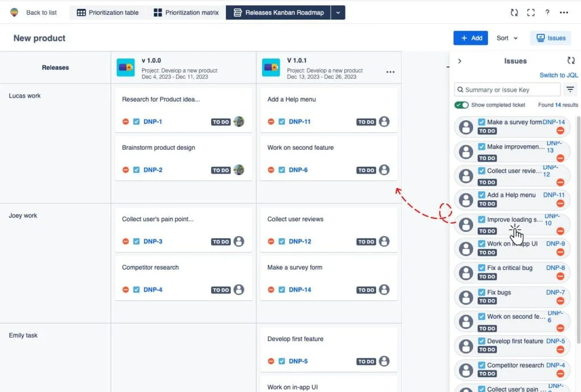Open TO DO status on DNP-1 card
Viewport: 581px width, 392px height.
point(221,122)
